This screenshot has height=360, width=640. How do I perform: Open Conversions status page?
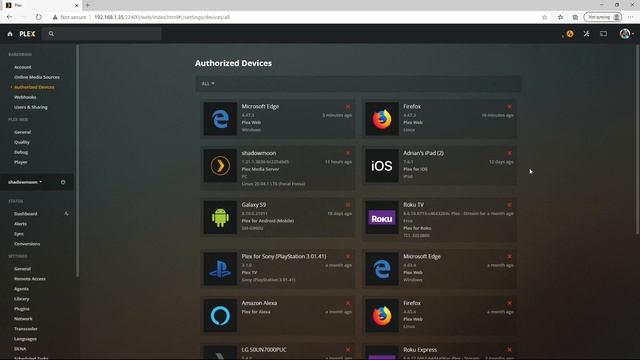(x=27, y=244)
